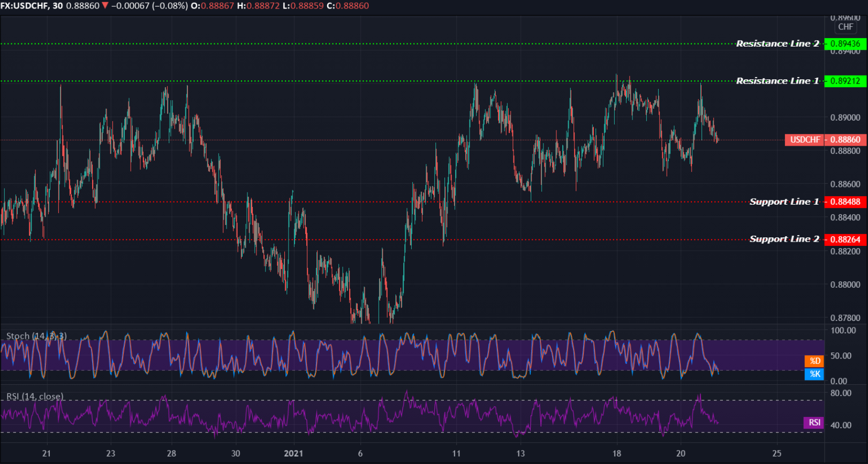Click the 0.88000 price axis level
The image size is (868, 464).
point(846,285)
